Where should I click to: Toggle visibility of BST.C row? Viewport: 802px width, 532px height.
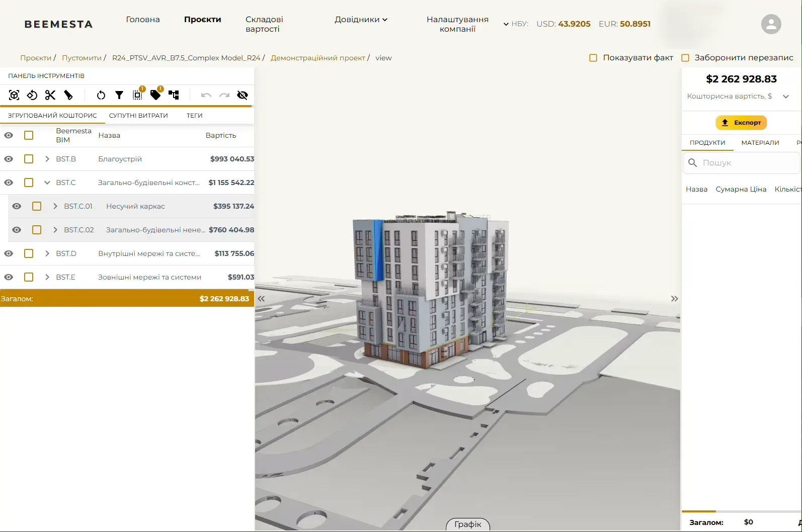tap(9, 183)
